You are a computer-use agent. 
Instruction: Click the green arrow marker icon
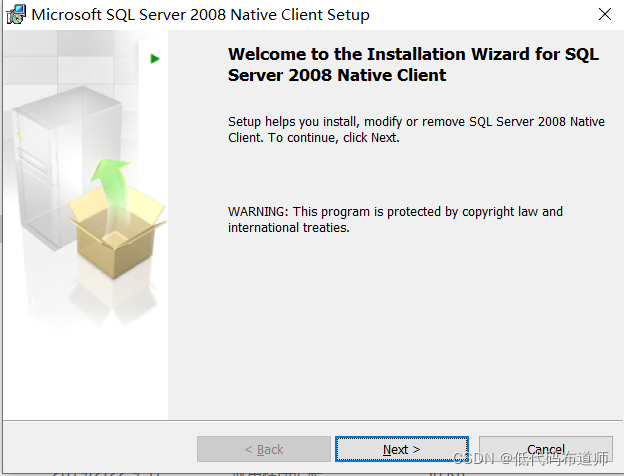(x=155, y=59)
